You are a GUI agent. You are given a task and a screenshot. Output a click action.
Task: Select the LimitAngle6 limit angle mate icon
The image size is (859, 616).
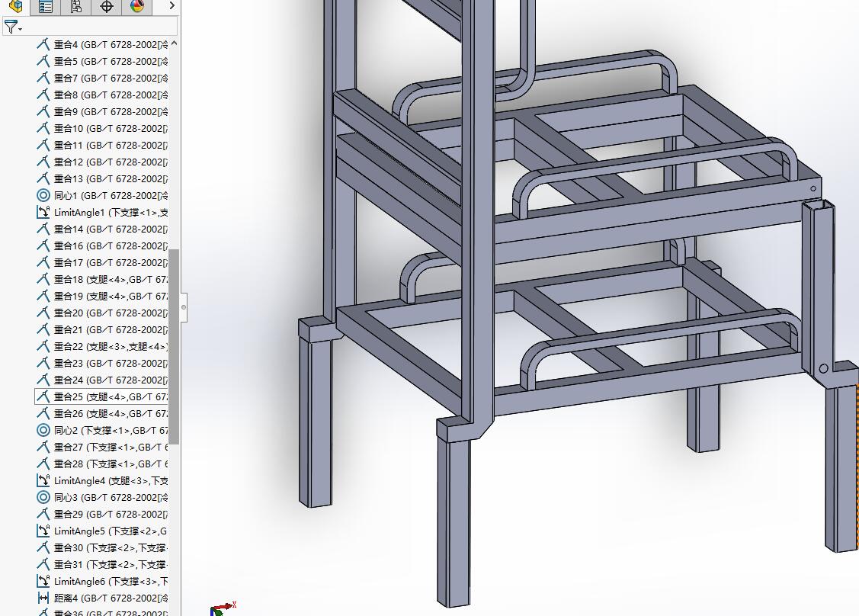(x=43, y=581)
